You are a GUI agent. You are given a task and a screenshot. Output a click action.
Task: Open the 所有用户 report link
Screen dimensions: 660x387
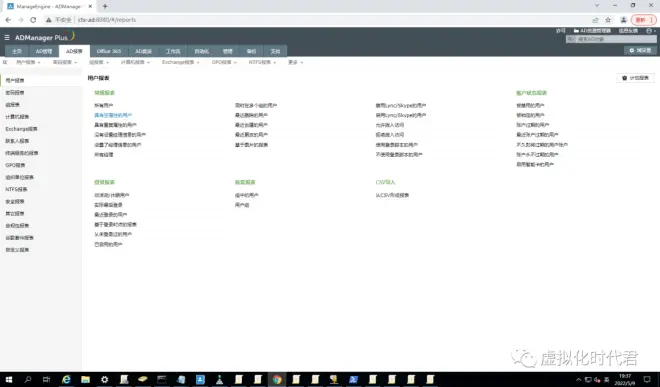point(104,105)
